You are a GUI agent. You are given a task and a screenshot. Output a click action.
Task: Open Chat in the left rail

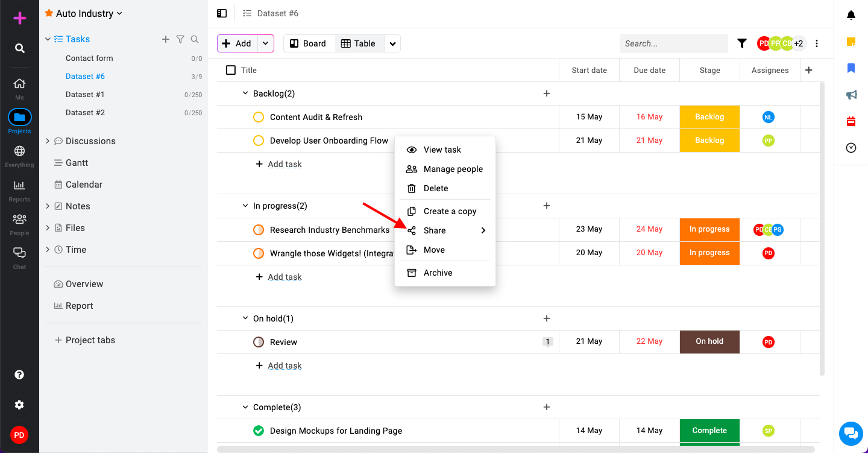19,253
